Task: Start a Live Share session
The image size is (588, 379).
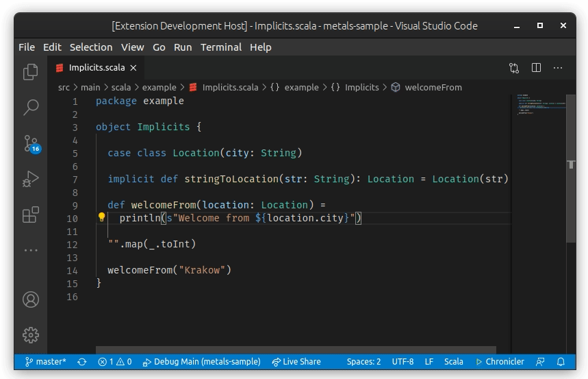Action: pos(296,362)
